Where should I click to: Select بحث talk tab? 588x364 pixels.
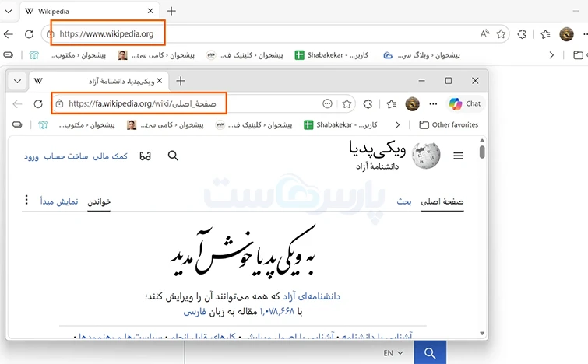(404, 202)
